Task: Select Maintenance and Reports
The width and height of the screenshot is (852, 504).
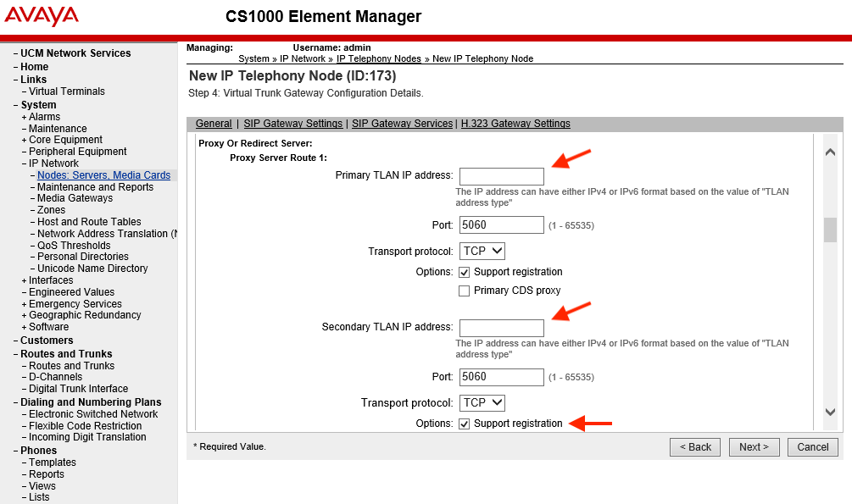Action: tap(95, 187)
